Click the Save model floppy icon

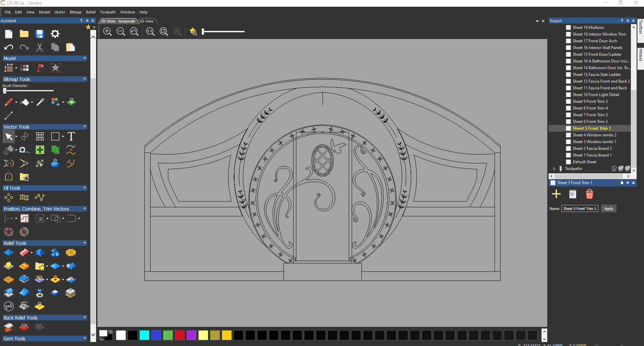pyautogui.click(x=40, y=34)
